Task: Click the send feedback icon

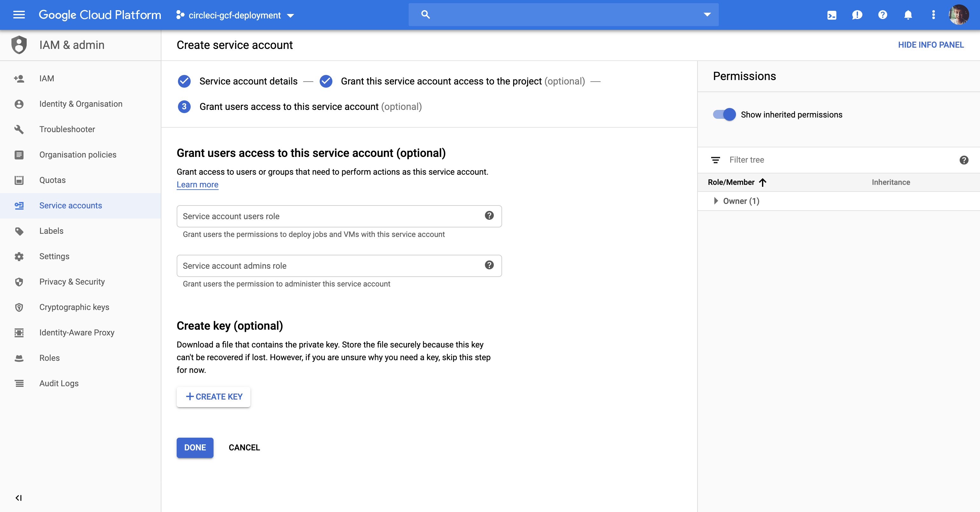Action: [857, 15]
